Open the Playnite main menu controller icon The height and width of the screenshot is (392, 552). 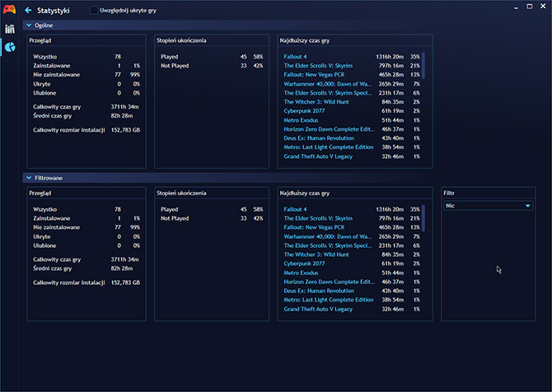click(9, 10)
